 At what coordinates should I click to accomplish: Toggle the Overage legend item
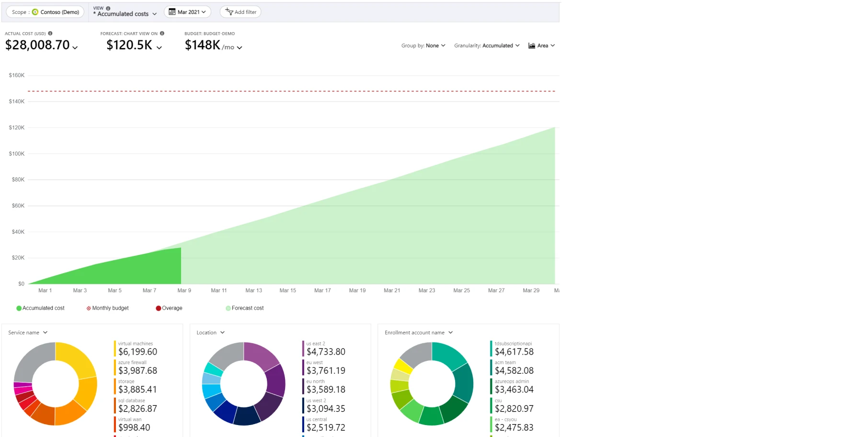click(x=169, y=308)
